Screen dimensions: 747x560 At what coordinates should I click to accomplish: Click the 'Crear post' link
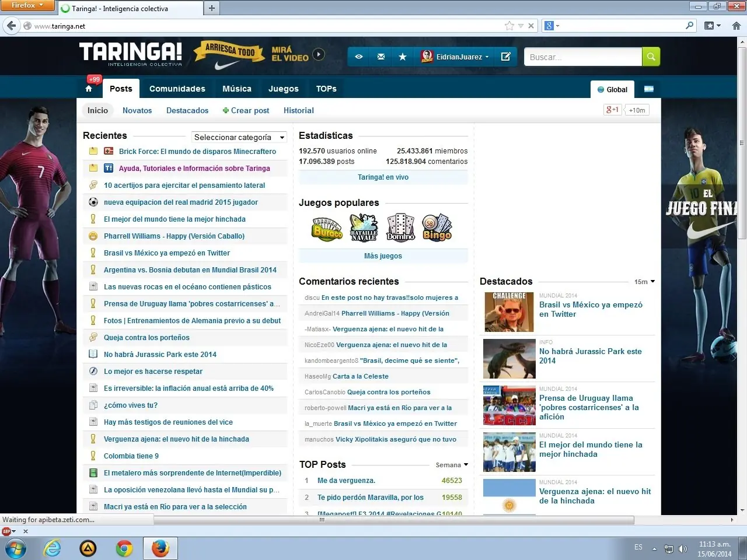click(x=246, y=110)
